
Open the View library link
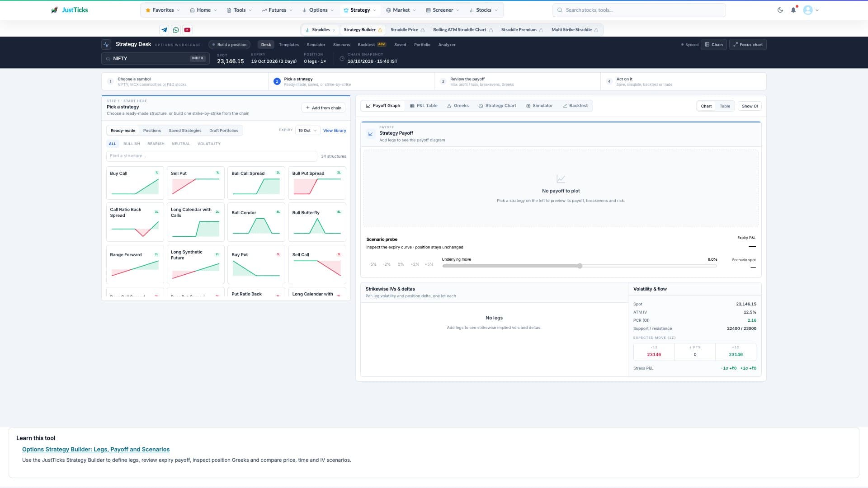coord(335,131)
